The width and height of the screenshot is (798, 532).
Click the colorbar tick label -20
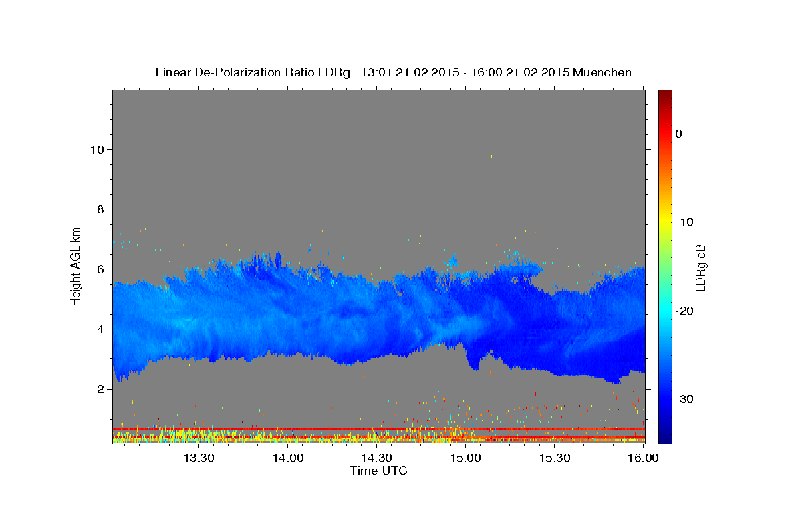684,311
